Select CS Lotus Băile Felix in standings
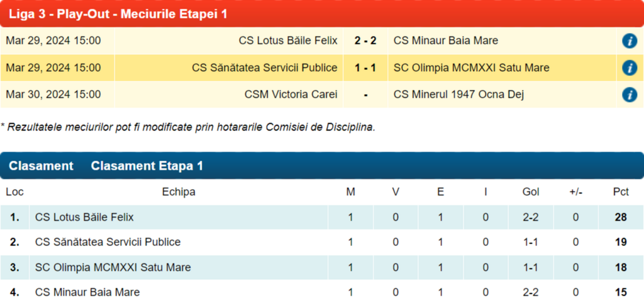The height and width of the screenshot is (305, 644). 84,218
